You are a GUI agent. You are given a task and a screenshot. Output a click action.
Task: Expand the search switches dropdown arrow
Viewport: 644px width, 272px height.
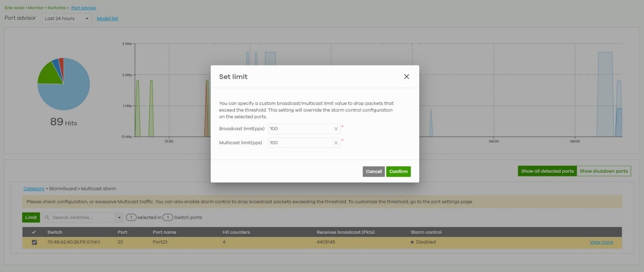coord(119,217)
